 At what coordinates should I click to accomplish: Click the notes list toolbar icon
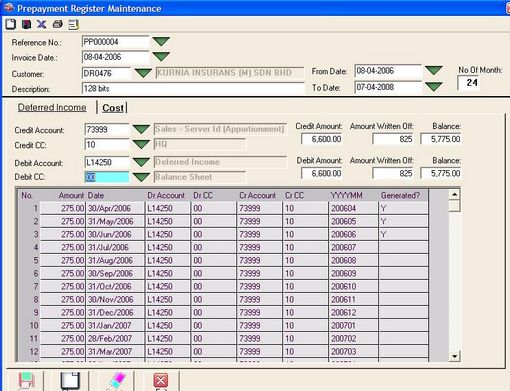[x=73, y=24]
